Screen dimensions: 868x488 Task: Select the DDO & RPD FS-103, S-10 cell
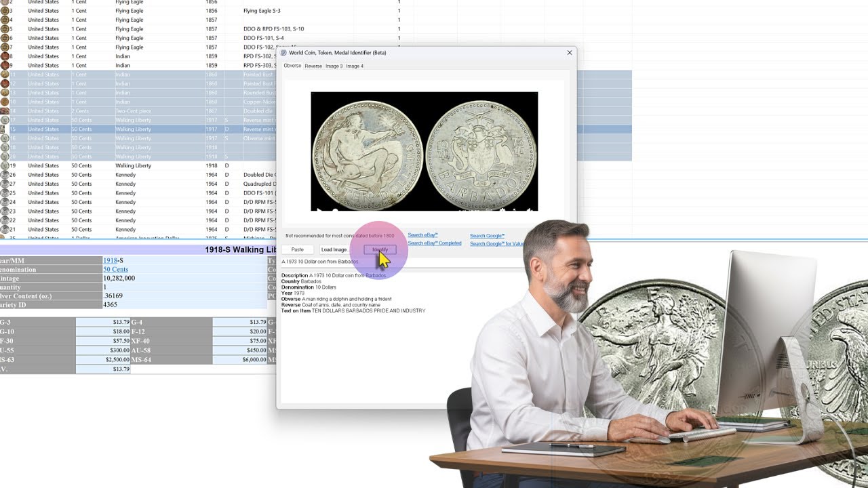pos(273,29)
